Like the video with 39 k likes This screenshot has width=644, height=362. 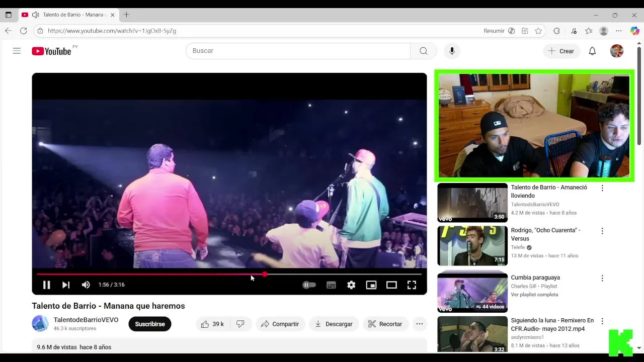click(212, 324)
